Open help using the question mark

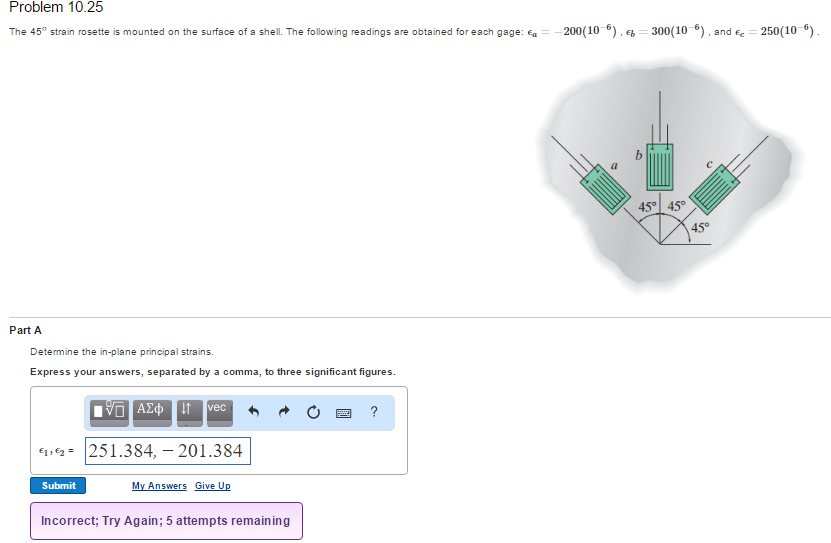point(374,412)
